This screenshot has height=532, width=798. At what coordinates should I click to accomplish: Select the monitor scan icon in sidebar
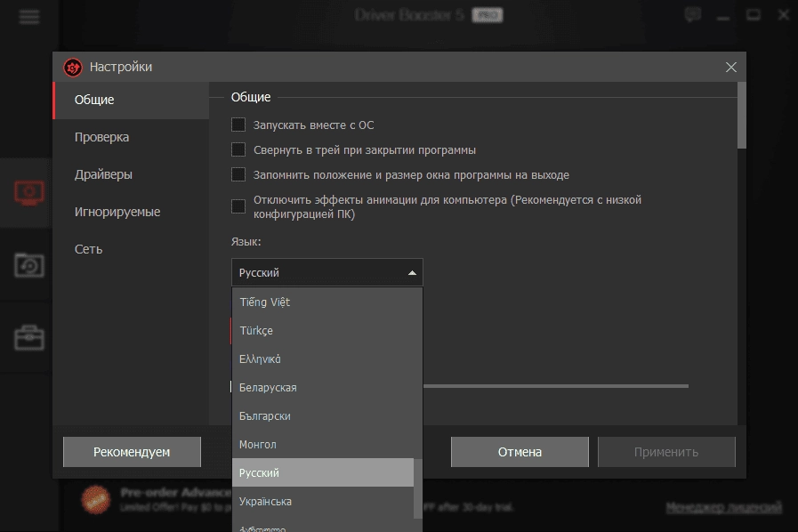tap(29, 192)
